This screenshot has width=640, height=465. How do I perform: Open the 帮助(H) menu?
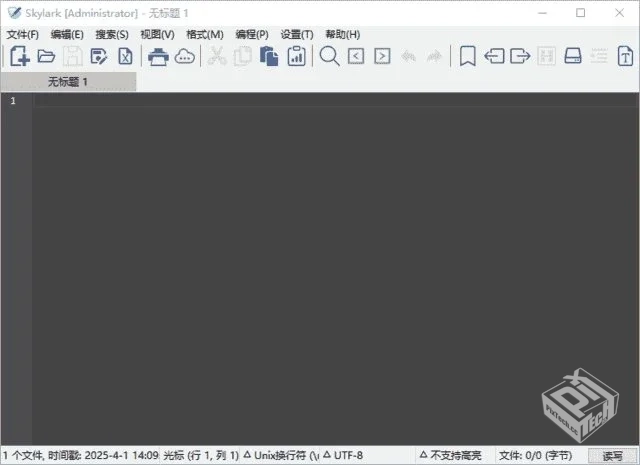342,35
